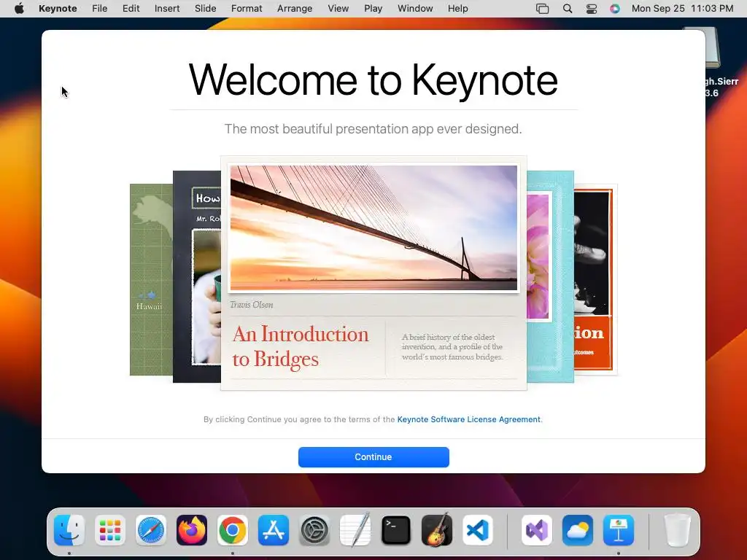Open the Keynote application menu
This screenshot has height=560, width=747.
pos(58,9)
